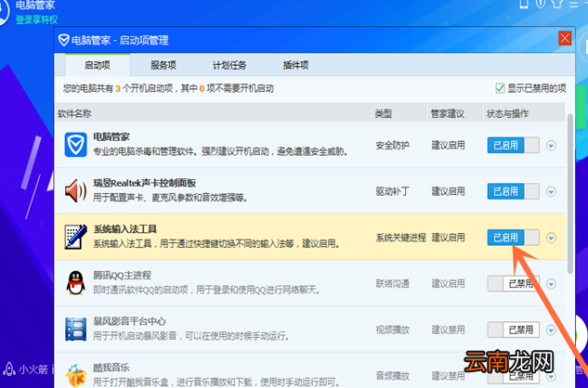Screen dimensions: 588x388
Task: Toggle 电脑管家 startup switch 已启用
Action: 513,145
